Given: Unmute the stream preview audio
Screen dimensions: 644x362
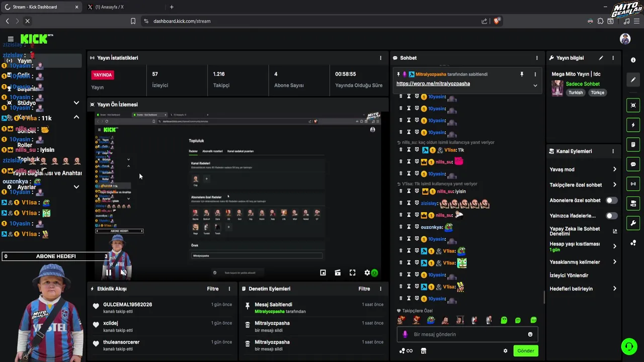Looking at the screenshot, I should (x=123, y=273).
